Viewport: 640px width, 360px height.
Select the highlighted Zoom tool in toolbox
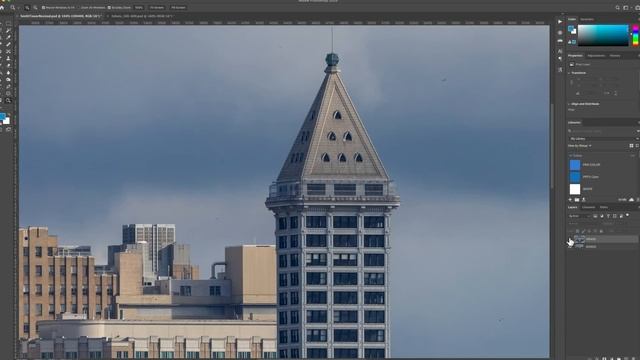pos(8,100)
